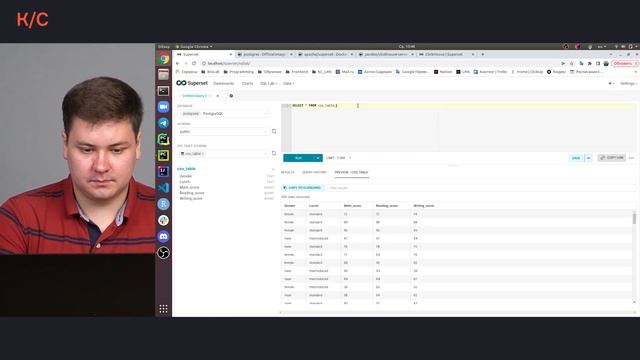
Task: Switch to the Query History tab
Action: [x=314, y=172]
